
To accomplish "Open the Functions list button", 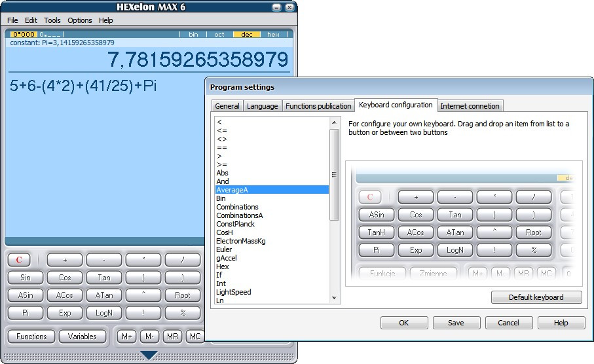I will [x=31, y=337].
